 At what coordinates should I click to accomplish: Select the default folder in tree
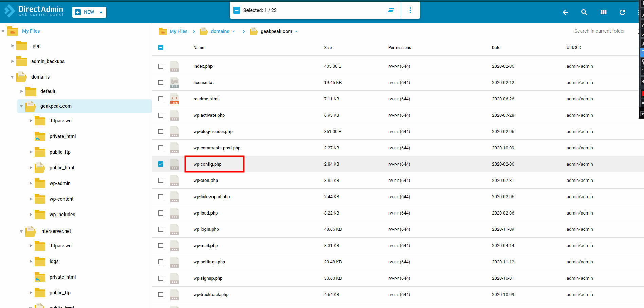(48, 91)
